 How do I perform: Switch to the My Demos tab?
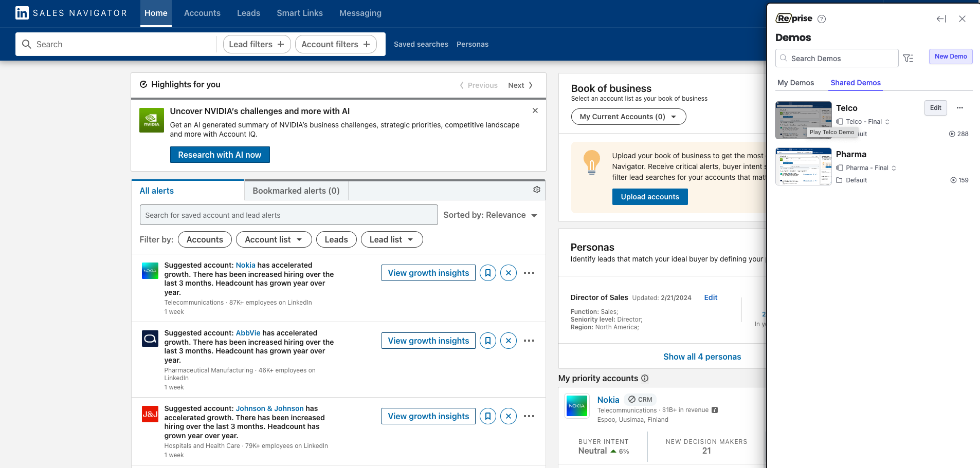click(795, 83)
